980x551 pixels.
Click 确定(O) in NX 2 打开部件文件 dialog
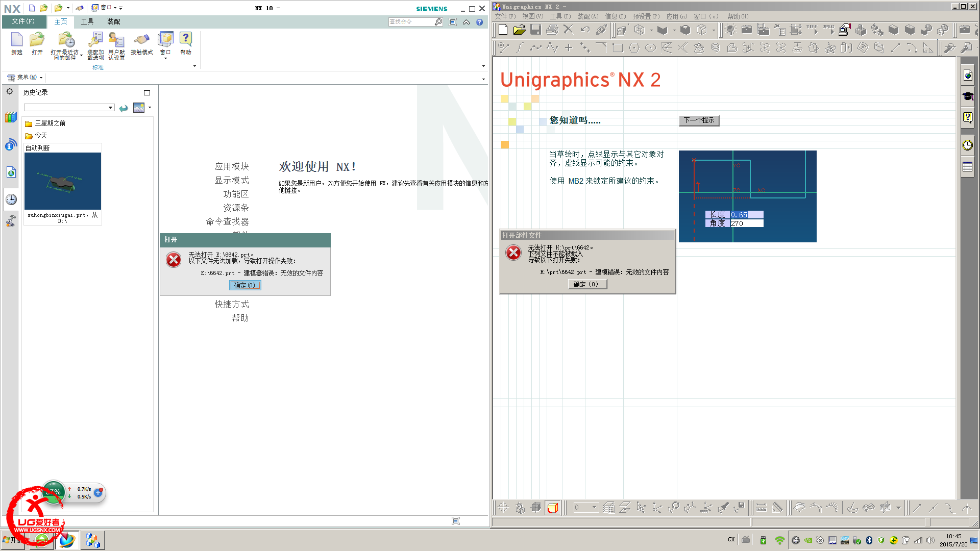[x=587, y=285]
